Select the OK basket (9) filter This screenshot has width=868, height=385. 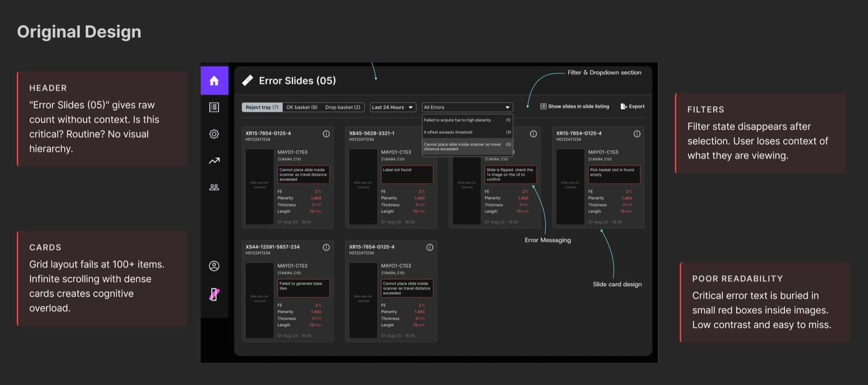click(302, 107)
